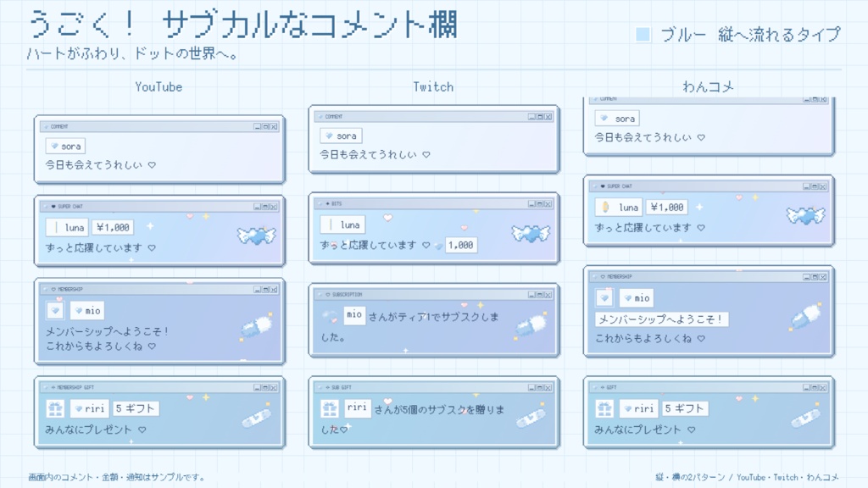Click これからもよろしくね text in YouTube card
This screenshot has width=868, height=488.
(x=94, y=346)
